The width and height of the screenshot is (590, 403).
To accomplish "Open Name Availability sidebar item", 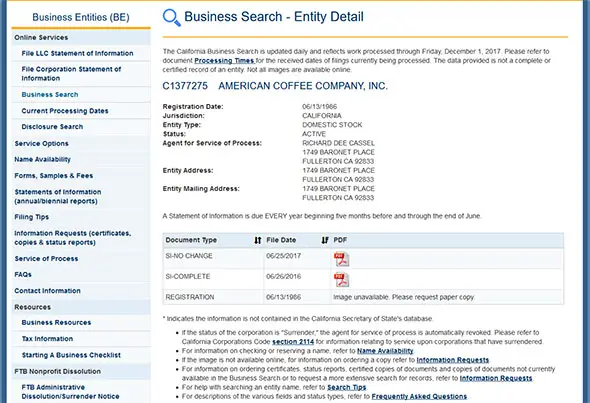I will [42, 160].
